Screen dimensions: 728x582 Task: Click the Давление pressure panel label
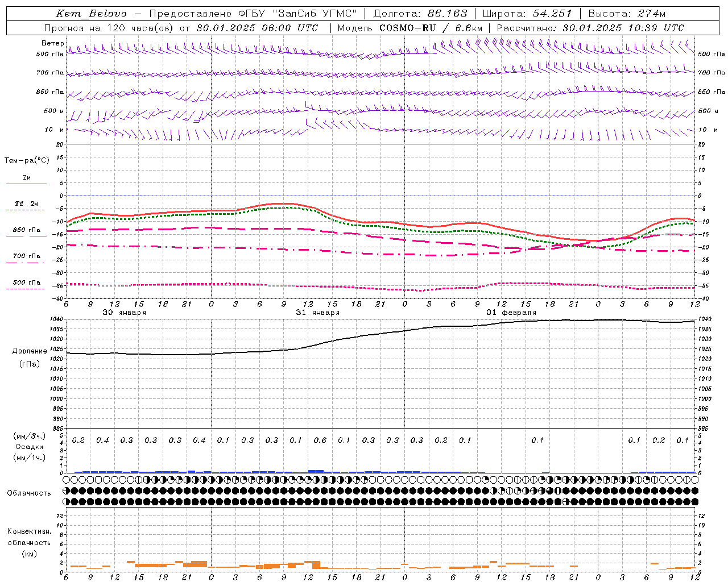pyautogui.click(x=30, y=351)
